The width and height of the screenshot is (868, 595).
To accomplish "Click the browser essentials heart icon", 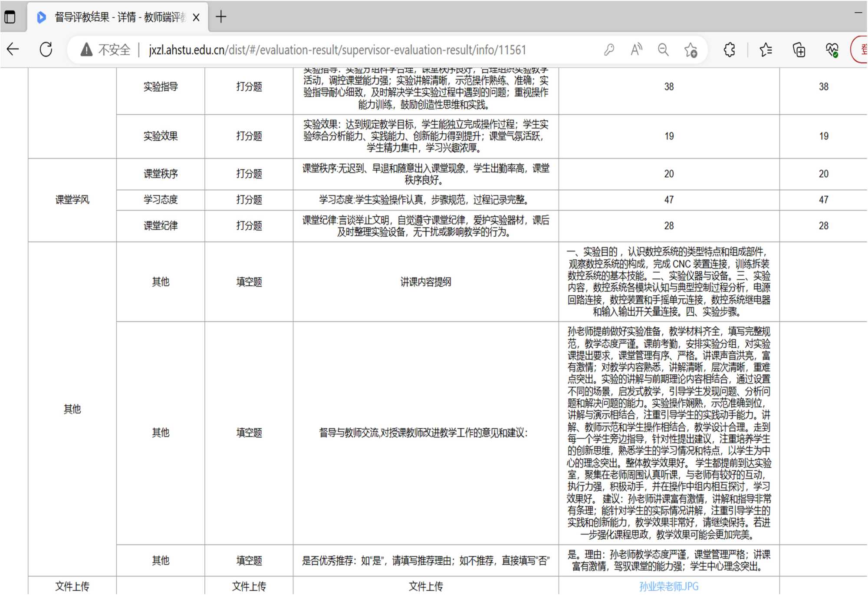I will click(x=832, y=50).
